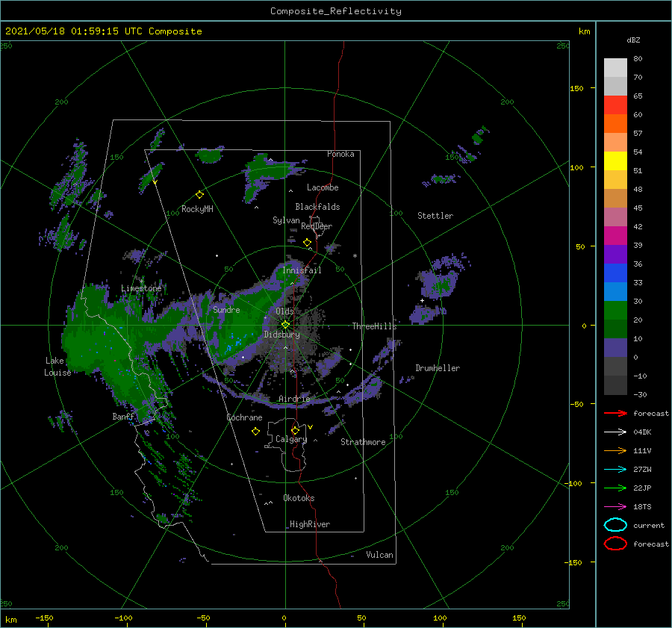This screenshot has height=628, width=672.
Task: Click the orange 111V arrow icon
Action: tap(615, 450)
